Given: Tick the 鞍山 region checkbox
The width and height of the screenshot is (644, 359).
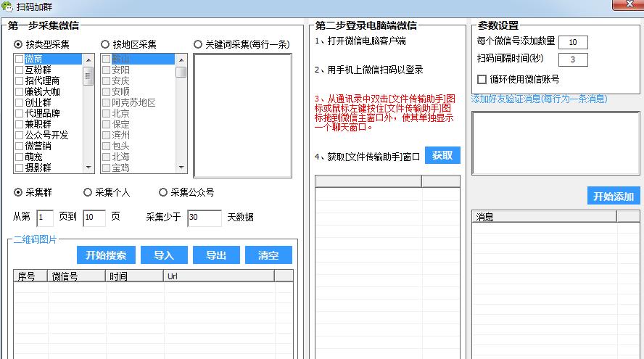Looking at the screenshot, I should (107, 59).
